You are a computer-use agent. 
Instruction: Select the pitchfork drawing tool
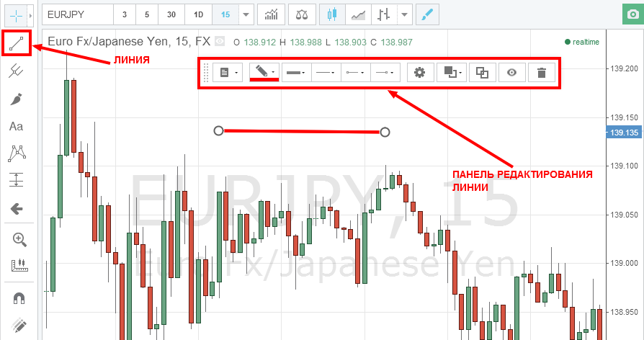tap(17, 71)
